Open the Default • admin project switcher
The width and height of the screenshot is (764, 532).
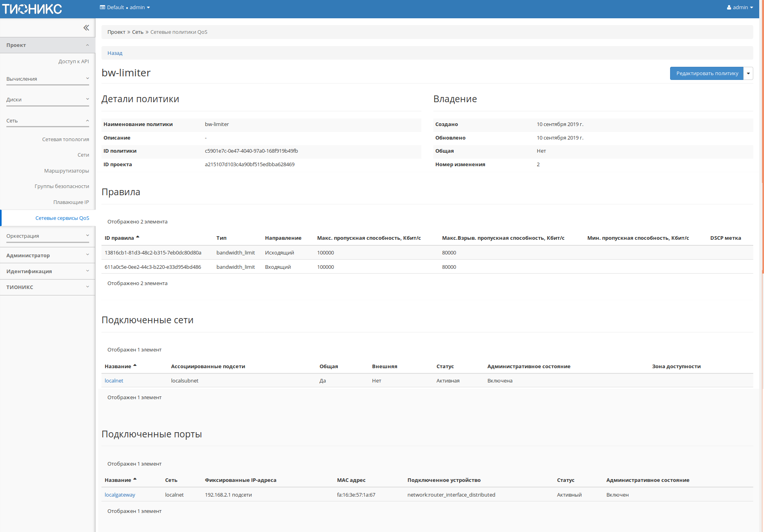pyautogui.click(x=125, y=7)
